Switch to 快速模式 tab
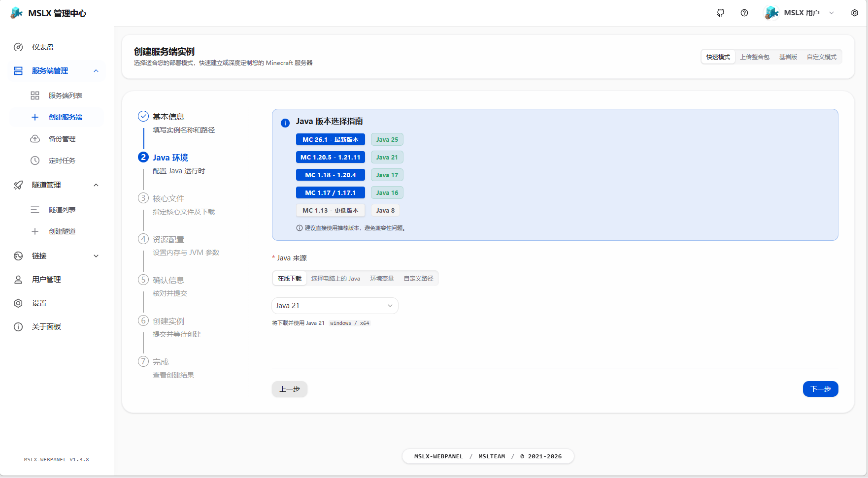 tap(718, 57)
